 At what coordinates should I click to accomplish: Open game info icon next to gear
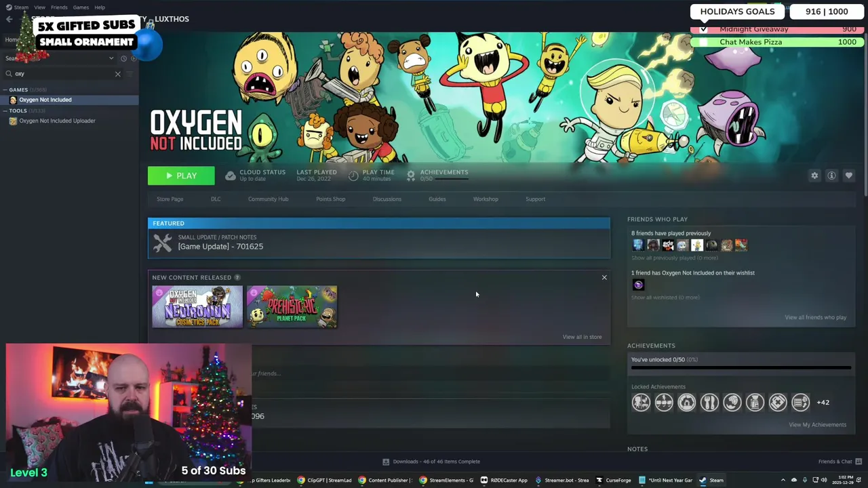tap(831, 176)
